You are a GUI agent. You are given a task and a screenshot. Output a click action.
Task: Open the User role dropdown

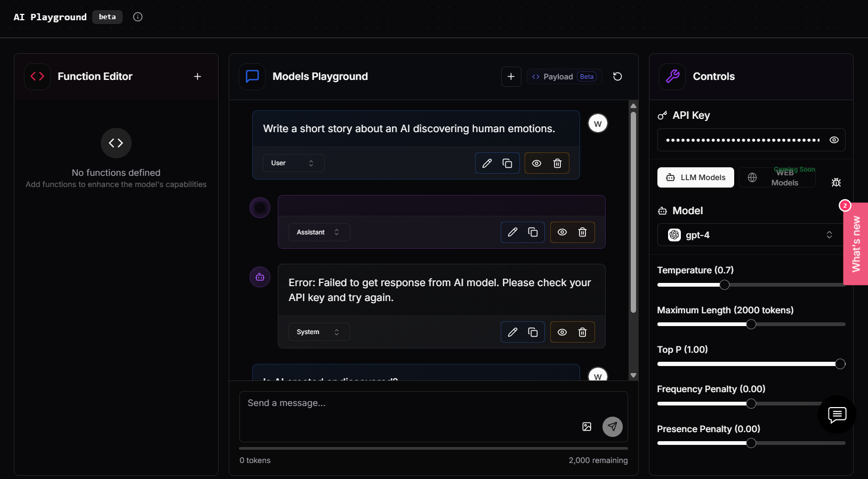293,163
